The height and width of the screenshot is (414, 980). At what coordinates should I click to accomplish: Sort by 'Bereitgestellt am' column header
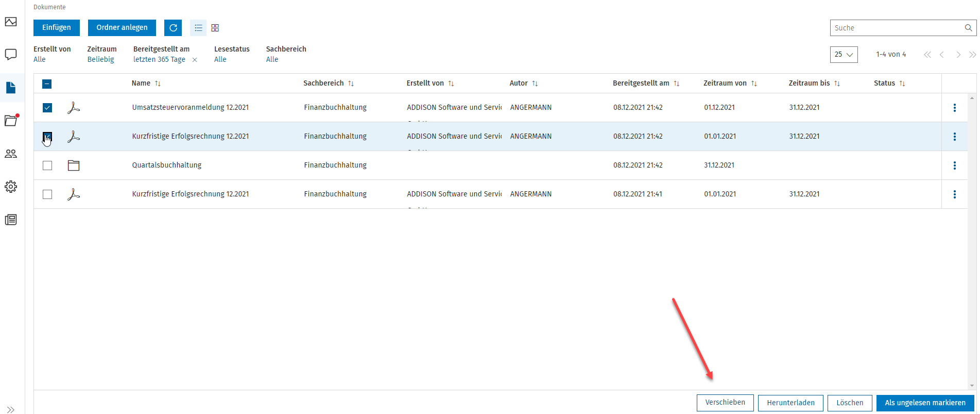[646, 84]
